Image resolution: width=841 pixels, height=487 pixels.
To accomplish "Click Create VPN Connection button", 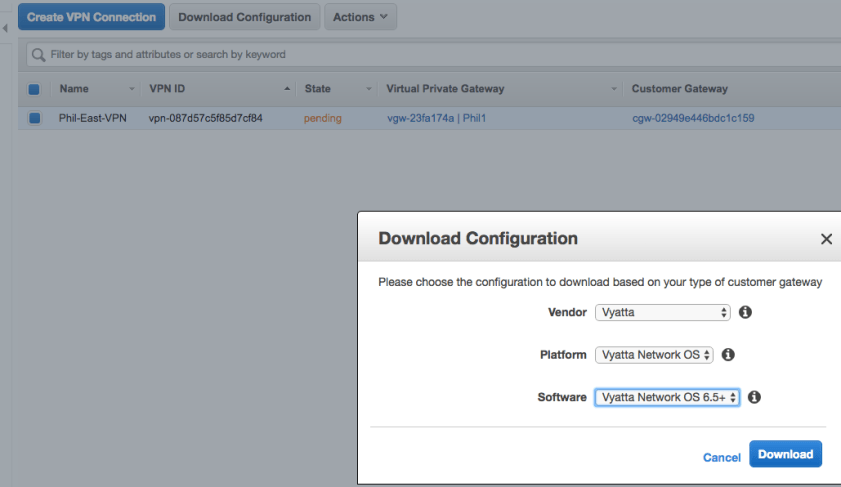I will tap(91, 17).
